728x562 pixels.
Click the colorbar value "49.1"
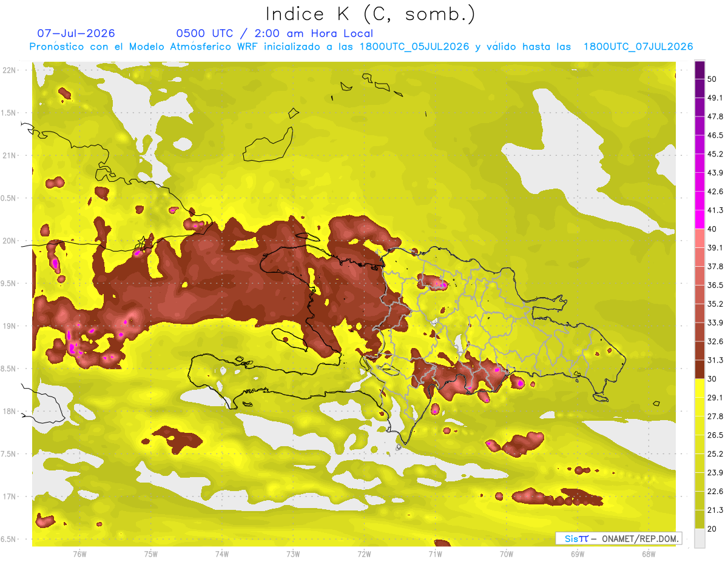(x=715, y=98)
